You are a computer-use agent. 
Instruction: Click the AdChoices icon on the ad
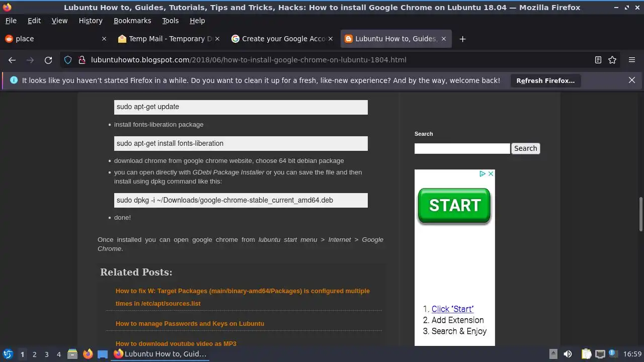[x=482, y=173]
